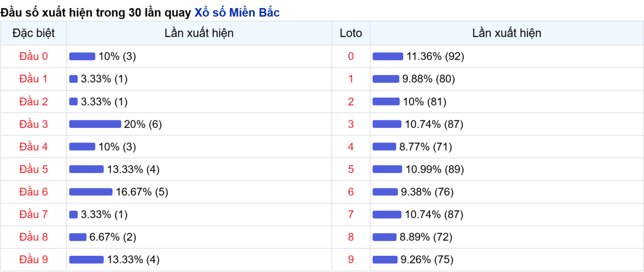
Task: Click the 11.36% (92) Loto bar
Action: coord(388,56)
